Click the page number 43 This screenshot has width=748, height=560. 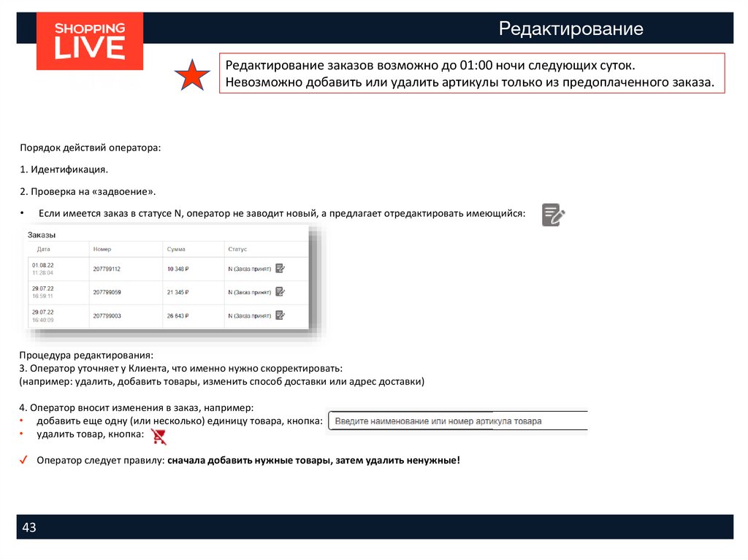pyautogui.click(x=29, y=527)
